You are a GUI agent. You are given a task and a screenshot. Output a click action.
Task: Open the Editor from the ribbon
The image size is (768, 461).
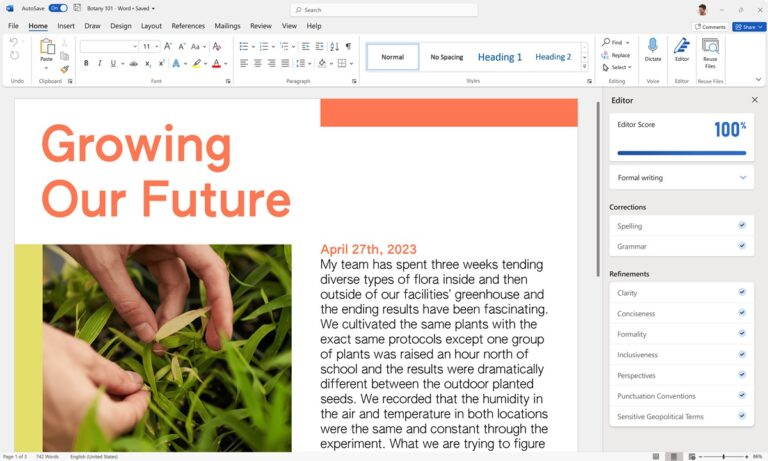tap(682, 46)
